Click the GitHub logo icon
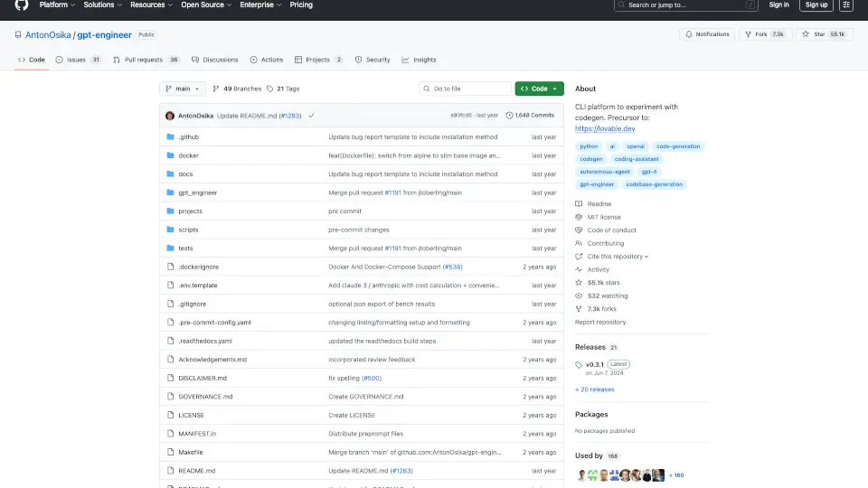 tap(22, 5)
